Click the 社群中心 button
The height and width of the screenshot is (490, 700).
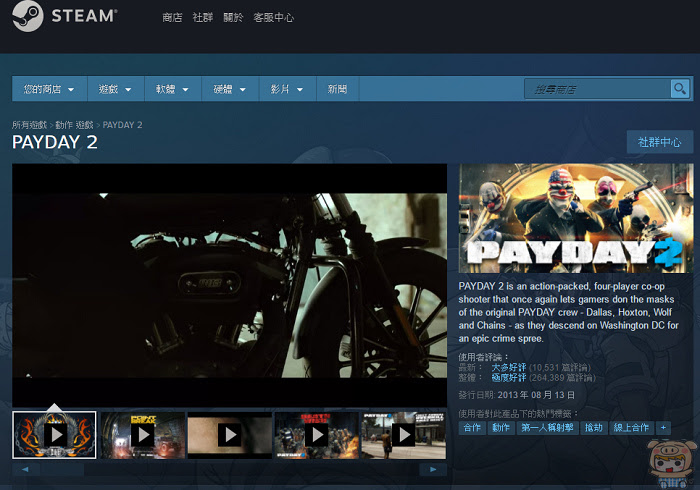(x=659, y=142)
